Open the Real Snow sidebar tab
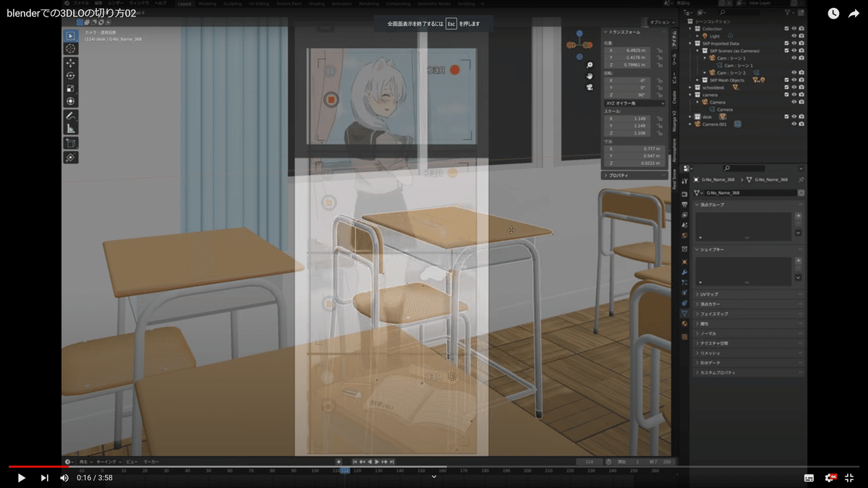868x488 pixels. [674, 180]
